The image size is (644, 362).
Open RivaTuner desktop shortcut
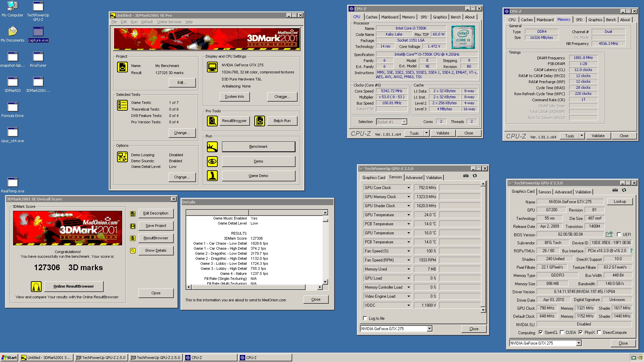tap(38, 59)
